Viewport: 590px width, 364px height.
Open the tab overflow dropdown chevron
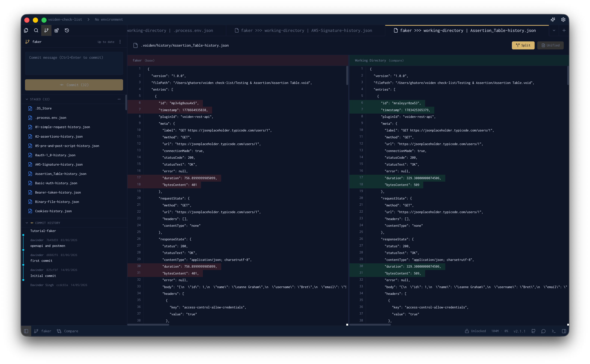pyautogui.click(x=554, y=30)
